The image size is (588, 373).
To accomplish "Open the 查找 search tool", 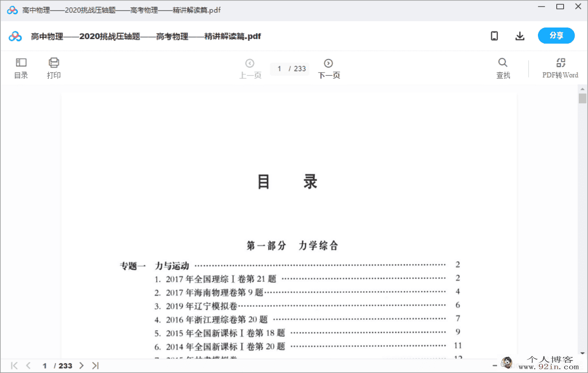I will (503, 68).
